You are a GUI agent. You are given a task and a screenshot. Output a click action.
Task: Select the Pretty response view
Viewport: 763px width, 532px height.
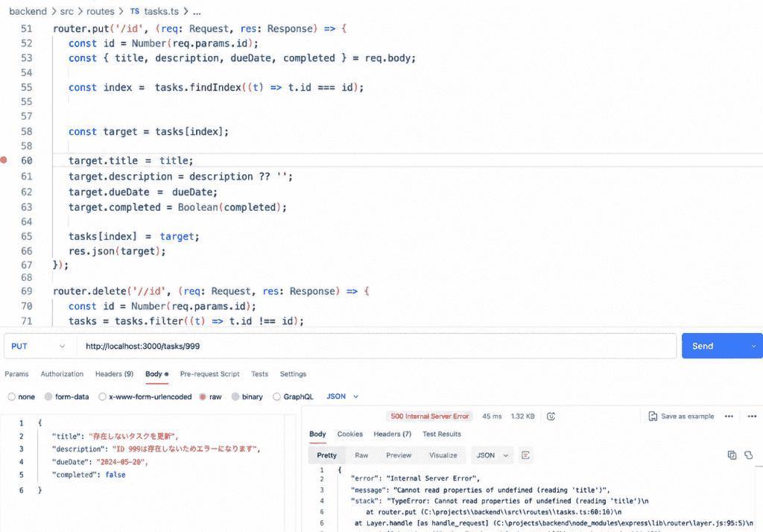[326, 455]
